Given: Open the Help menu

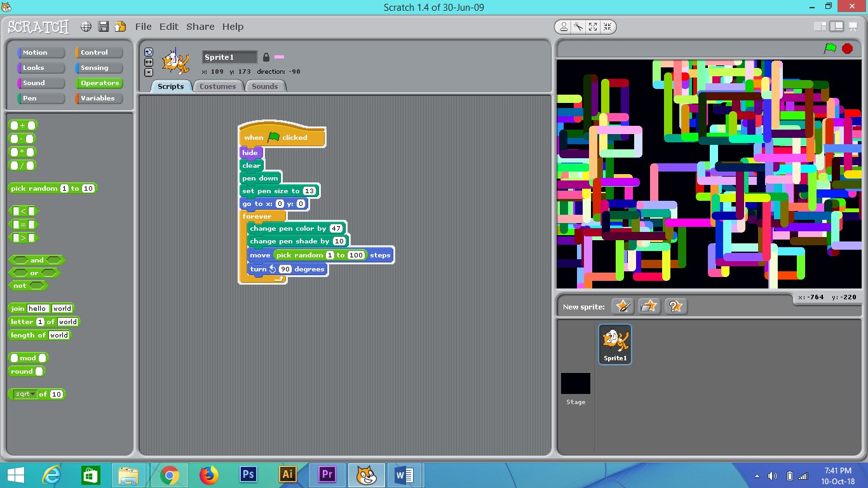Looking at the screenshot, I should pos(233,27).
